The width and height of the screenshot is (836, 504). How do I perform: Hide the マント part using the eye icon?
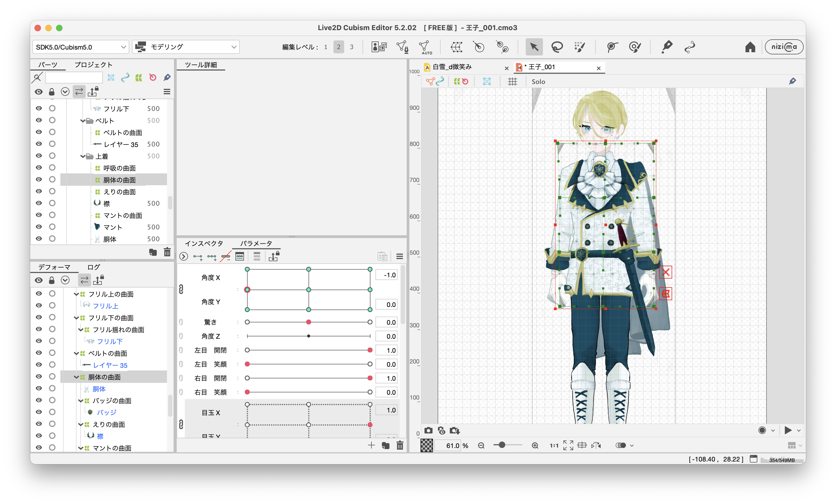tap(39, 227)
